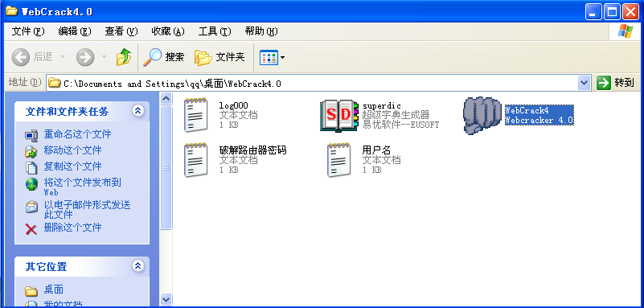Click the log000 file name label
This screenshot has height=308, width=644.
(x=234, y=106)
